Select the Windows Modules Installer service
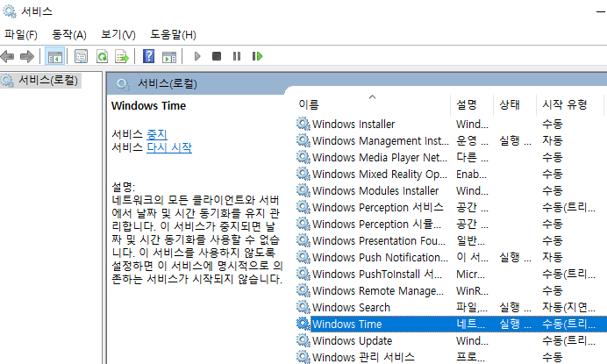The height and width of the screenshot is (364, 607). coord(452,191)
